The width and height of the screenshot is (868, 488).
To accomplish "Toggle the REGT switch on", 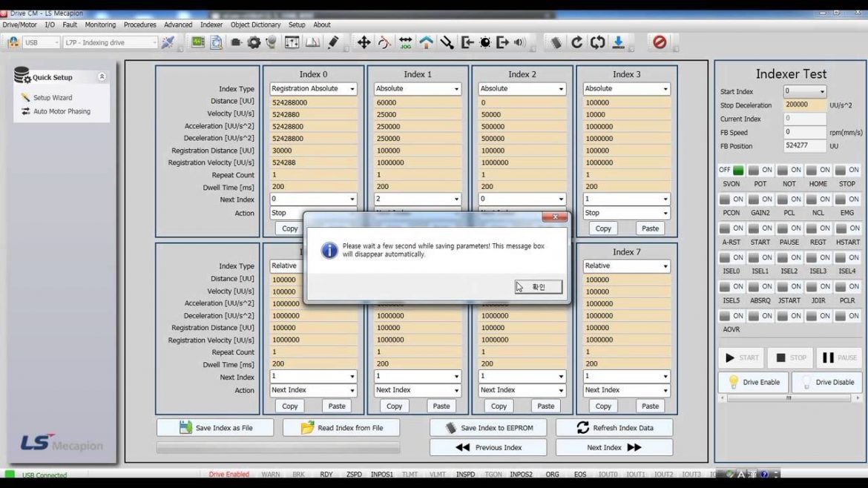I will pos(818,228).
